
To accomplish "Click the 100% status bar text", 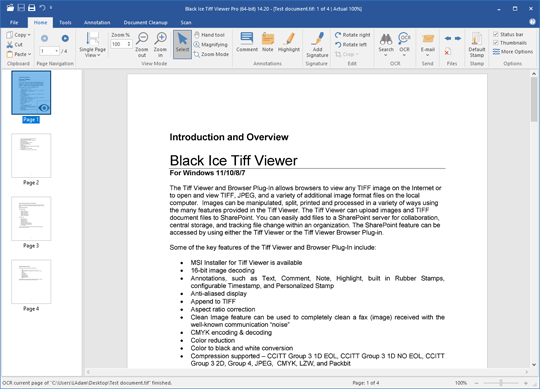I will click(x=461, y=383).
